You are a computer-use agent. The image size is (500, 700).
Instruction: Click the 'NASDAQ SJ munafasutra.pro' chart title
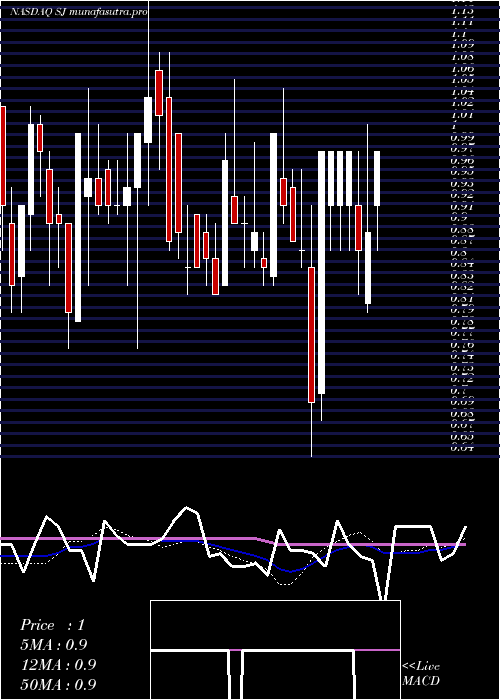pos(79,12)
